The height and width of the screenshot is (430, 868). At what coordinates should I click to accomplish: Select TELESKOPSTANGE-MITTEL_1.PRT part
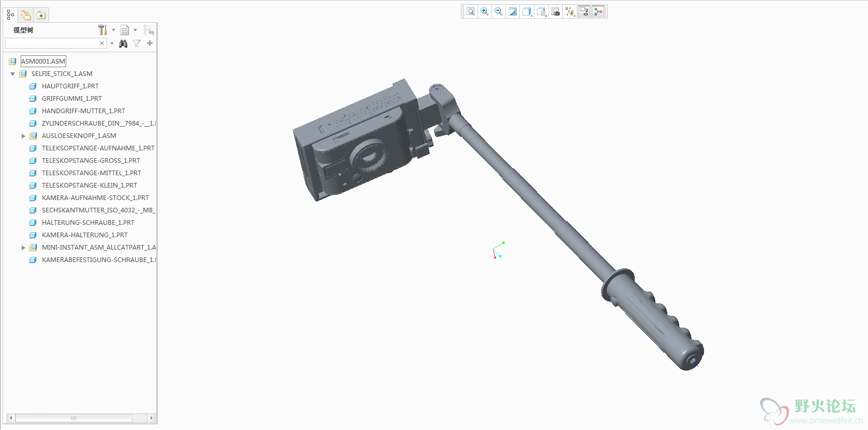[x=92, y=173]
